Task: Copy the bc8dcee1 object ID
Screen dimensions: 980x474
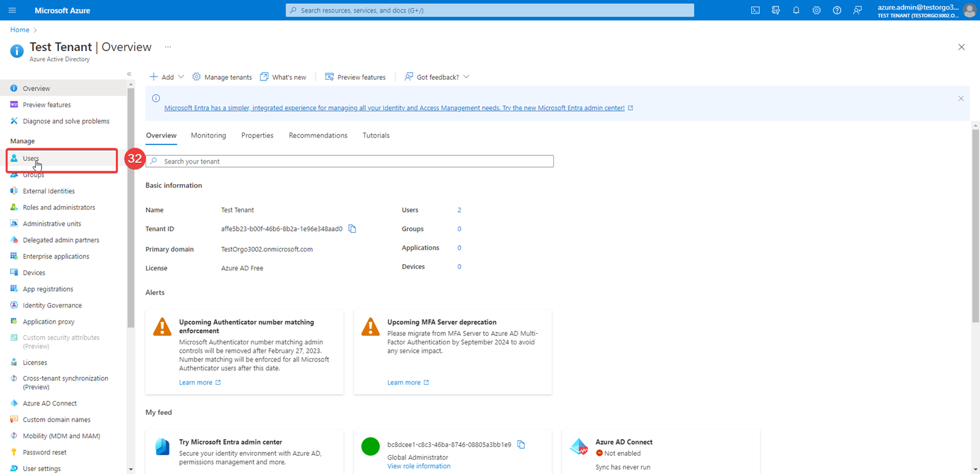Action: coord(520,444)
